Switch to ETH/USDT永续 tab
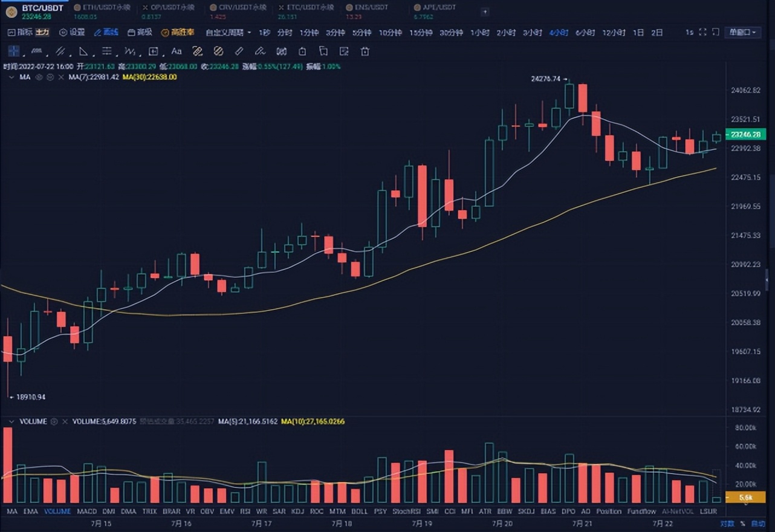 pos(102,11)
